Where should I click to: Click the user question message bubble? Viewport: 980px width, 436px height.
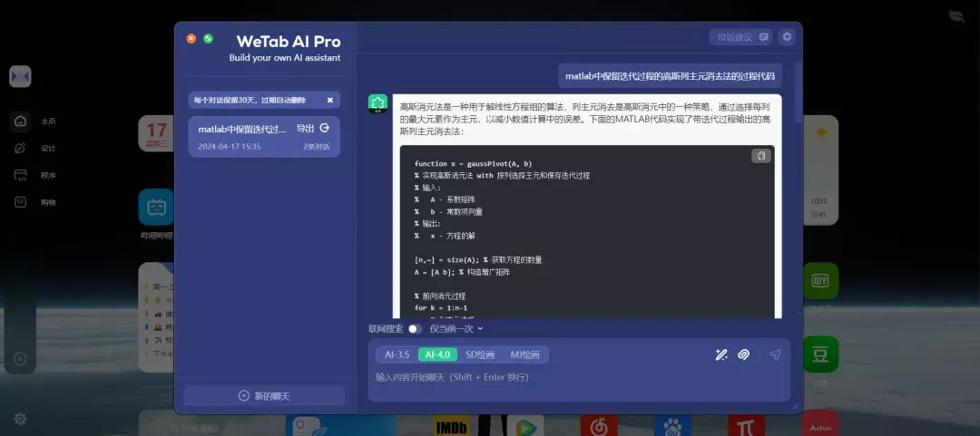click(x=670, y=76)
